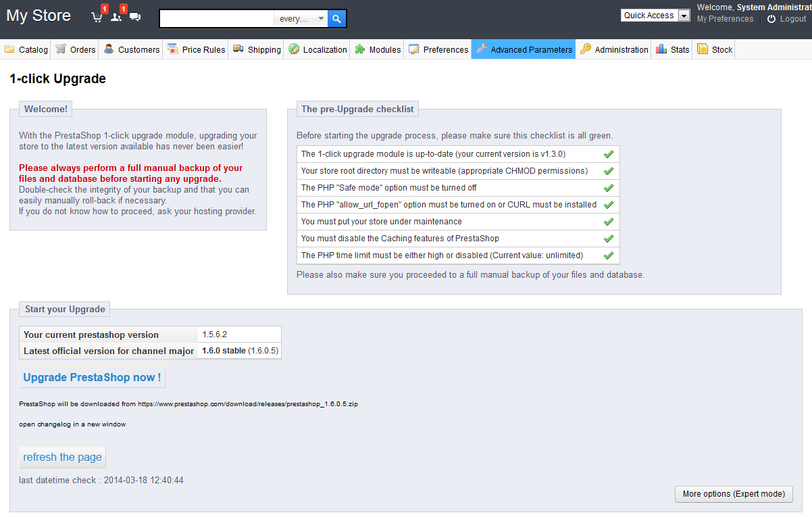Click 'You must put your store under maintenance'
The height and width of the screenshot is (517, 812).
pos(382,222)
